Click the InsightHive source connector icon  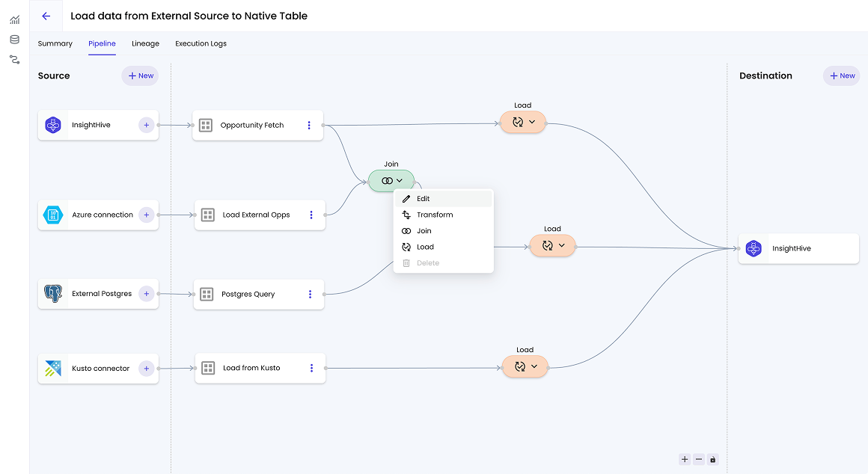[53, 125]
